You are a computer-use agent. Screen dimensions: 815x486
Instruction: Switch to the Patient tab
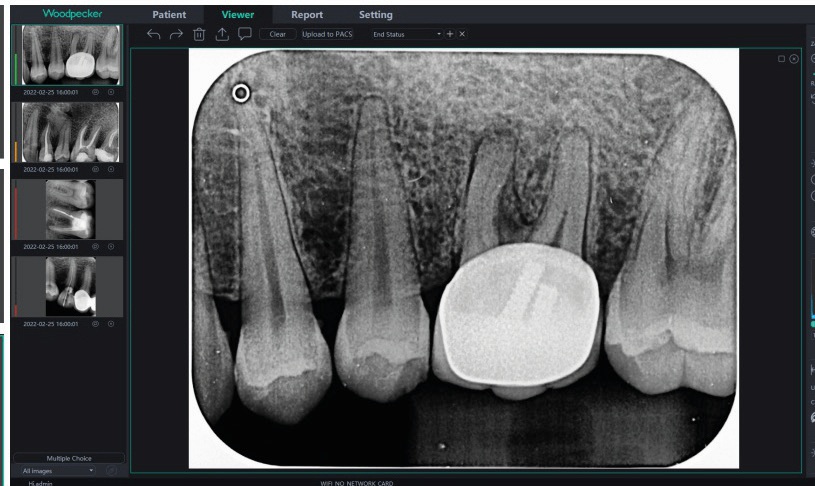coord(169,15)
